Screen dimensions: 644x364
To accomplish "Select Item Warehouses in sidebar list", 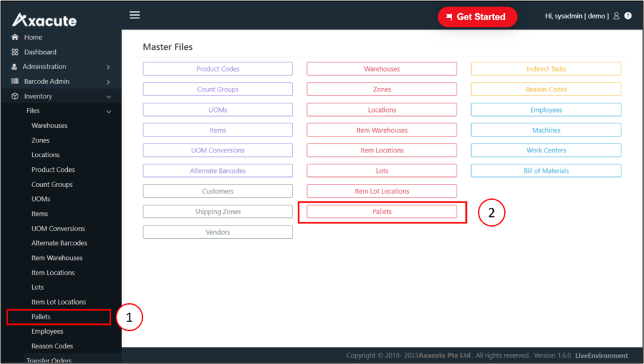I will (57, 258).
